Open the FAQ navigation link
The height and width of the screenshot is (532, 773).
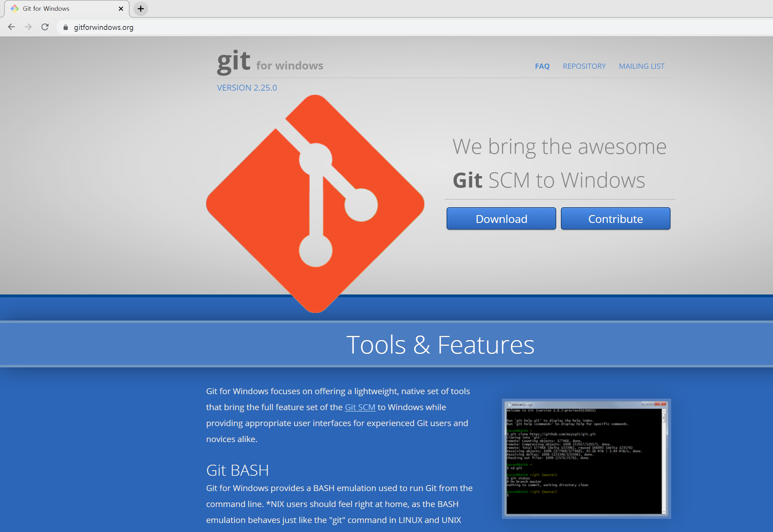[542, 66]
